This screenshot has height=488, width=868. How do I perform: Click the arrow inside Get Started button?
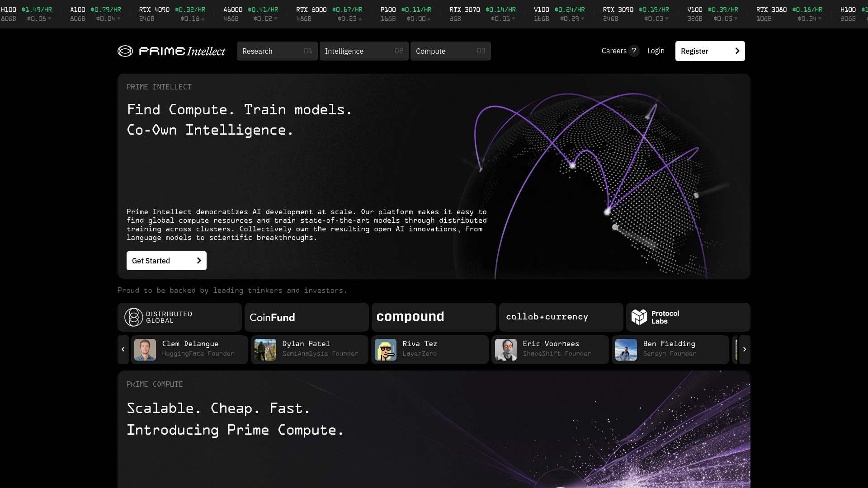coord(198,261)
